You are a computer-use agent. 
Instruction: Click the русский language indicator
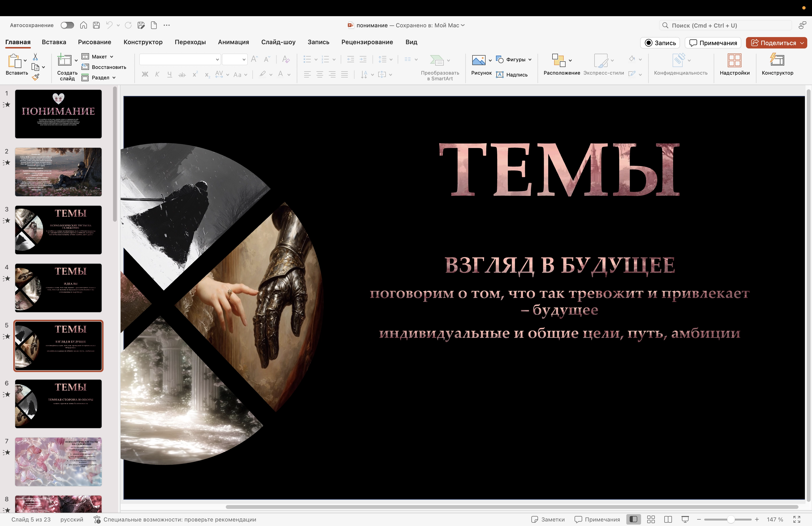(72, 519)
